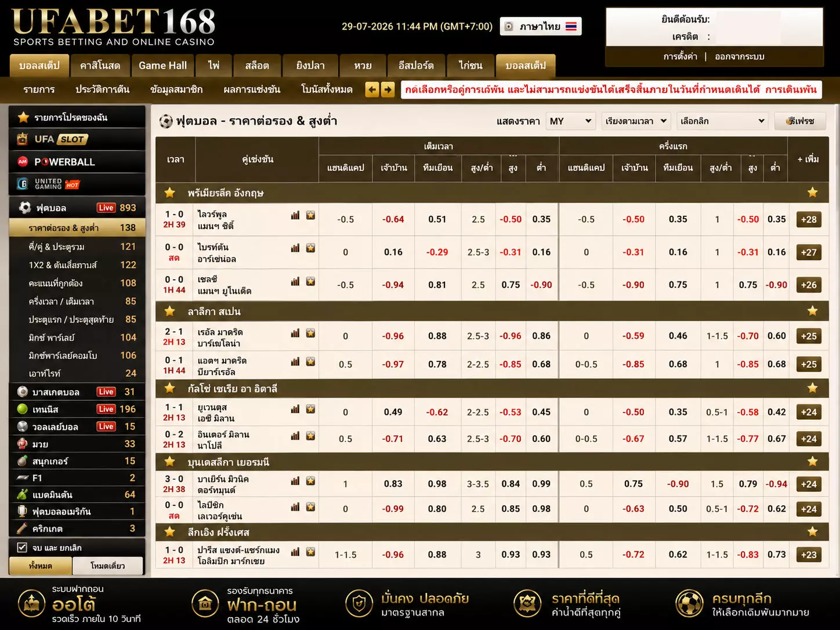Open the เลือกลีก league dropdown
840x630 pixels.
pos(722,121)
